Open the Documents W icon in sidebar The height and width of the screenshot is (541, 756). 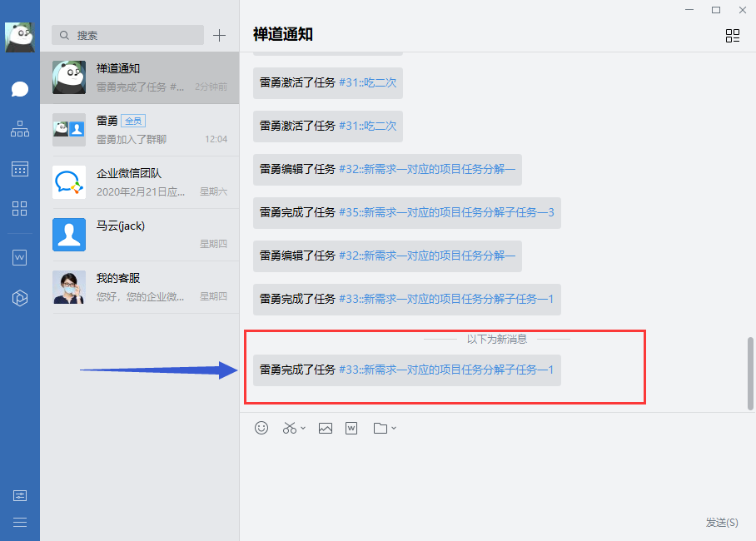coord(20,257)
